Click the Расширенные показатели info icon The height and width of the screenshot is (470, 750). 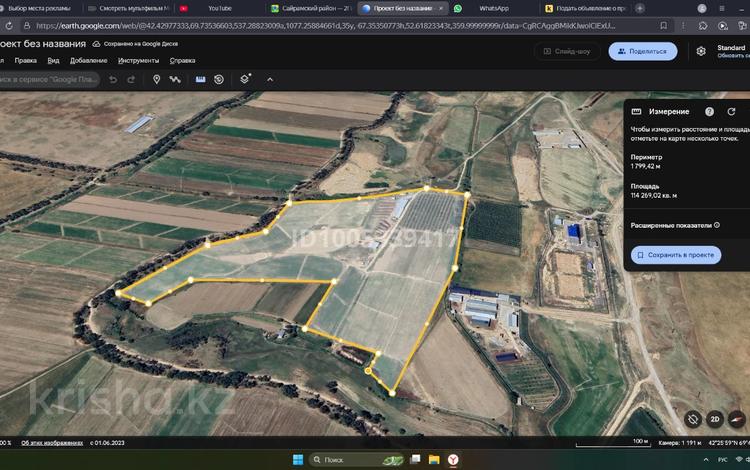point(717,225)
